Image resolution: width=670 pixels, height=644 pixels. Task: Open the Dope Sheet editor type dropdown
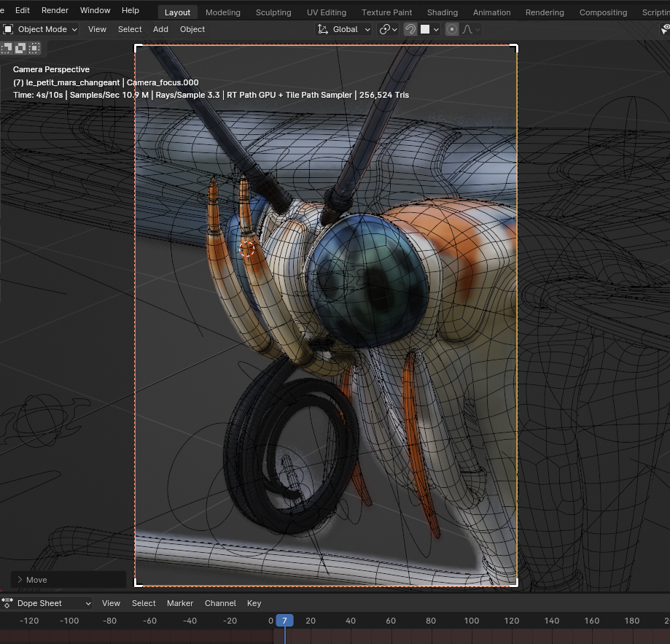[x=46, y=603]
